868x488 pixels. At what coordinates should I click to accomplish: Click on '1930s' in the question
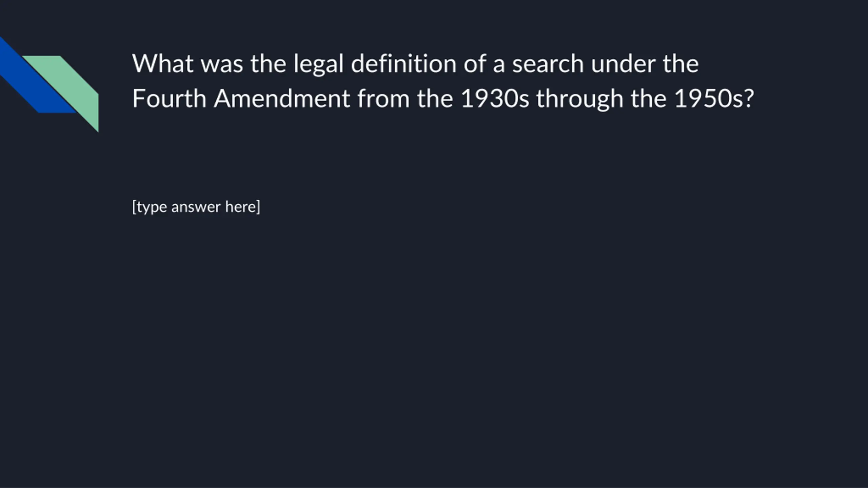pyautogui.click(x=495, y=99)
